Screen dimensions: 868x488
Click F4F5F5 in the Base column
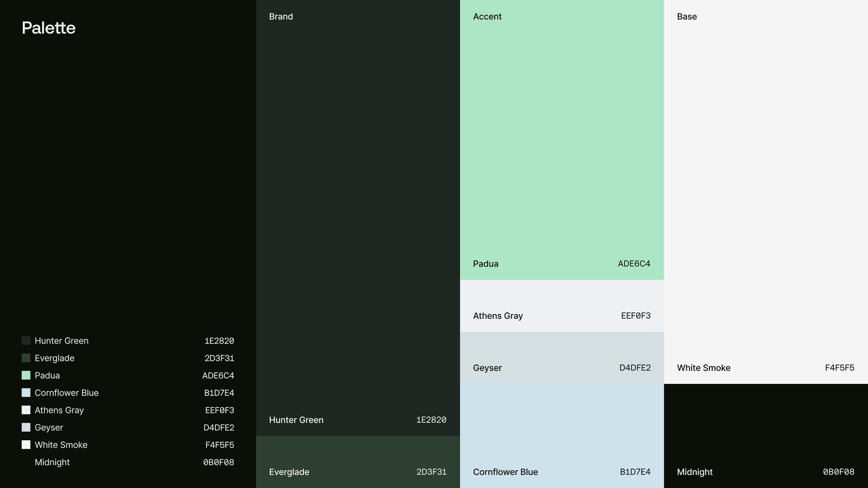(840, 368)
